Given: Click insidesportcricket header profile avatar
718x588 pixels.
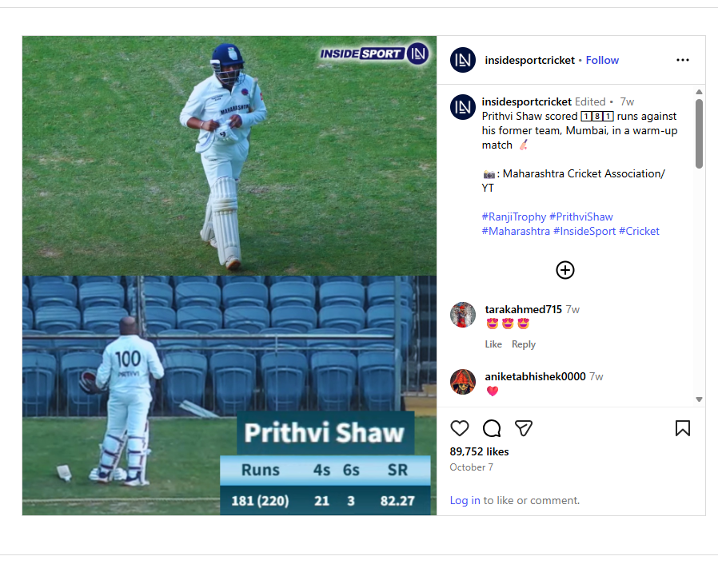Looking at the screenshot, I should [x=462, y=60].
